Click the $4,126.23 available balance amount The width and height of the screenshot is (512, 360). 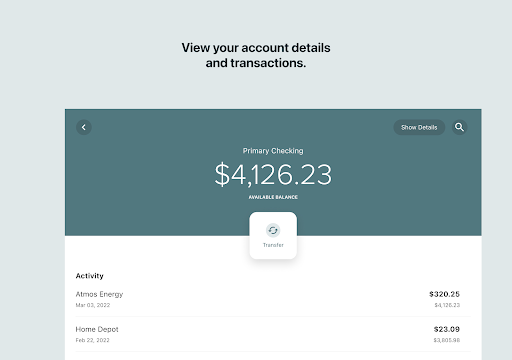(x=273, y=174)
